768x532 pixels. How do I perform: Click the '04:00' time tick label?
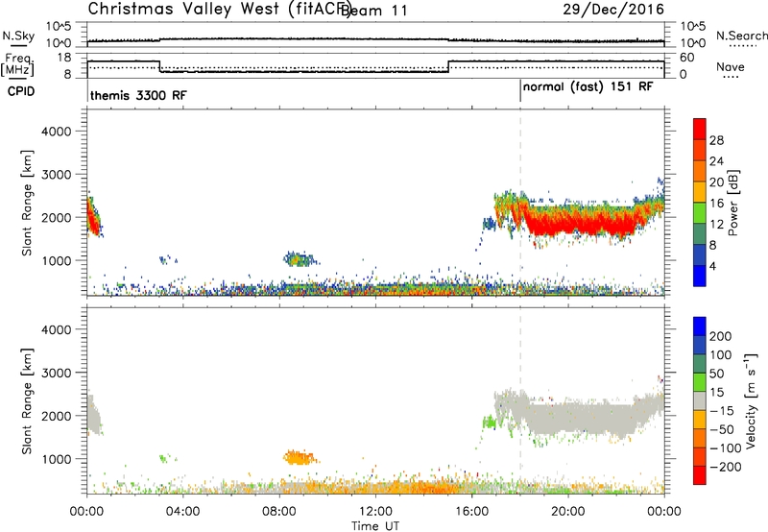[x=183, y=512]
